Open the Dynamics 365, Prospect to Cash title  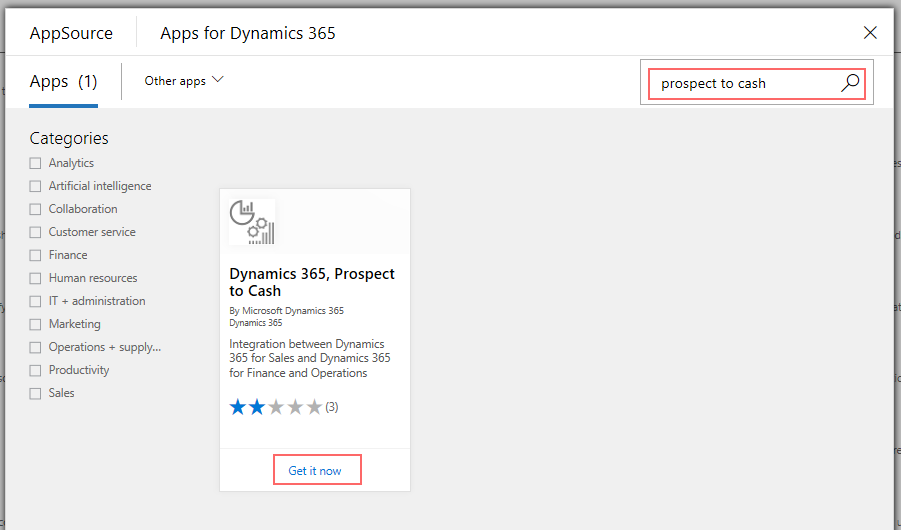312,282
